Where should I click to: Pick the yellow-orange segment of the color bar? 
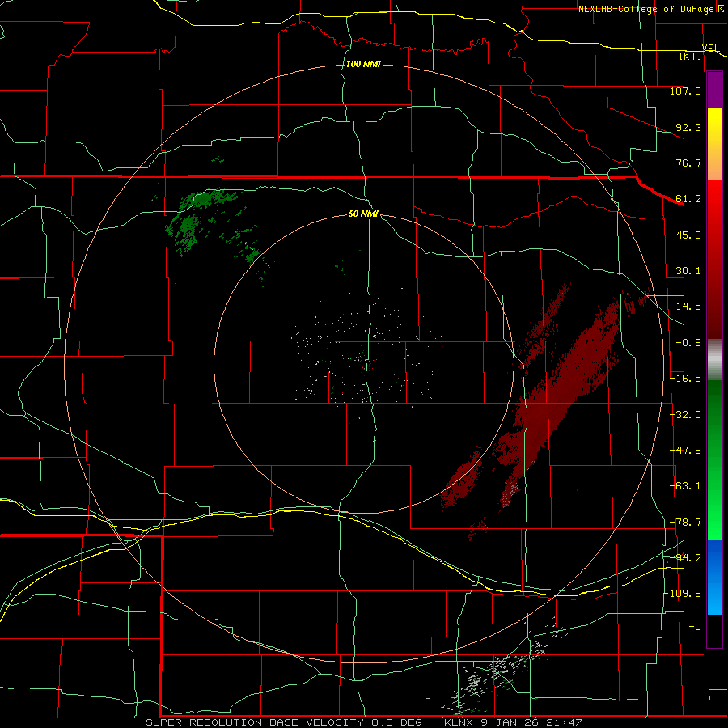[x=714, y=145]
